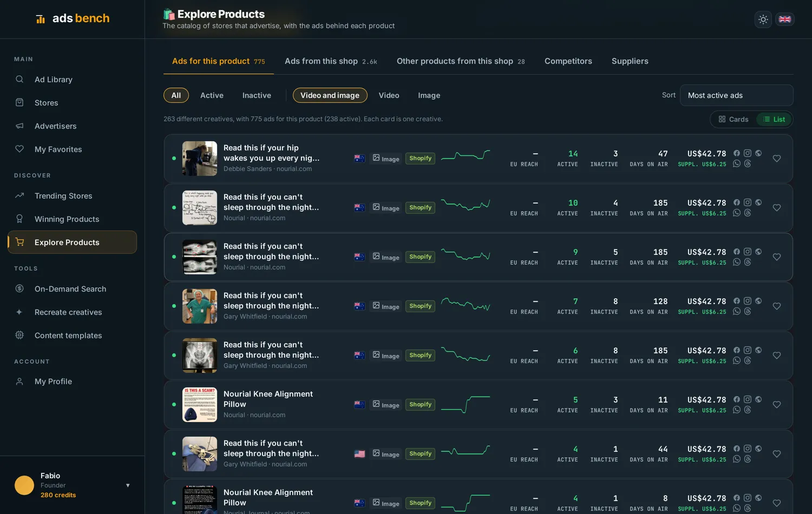
Task: Go to Explore Products in sidebar
Action: [73, 242]
